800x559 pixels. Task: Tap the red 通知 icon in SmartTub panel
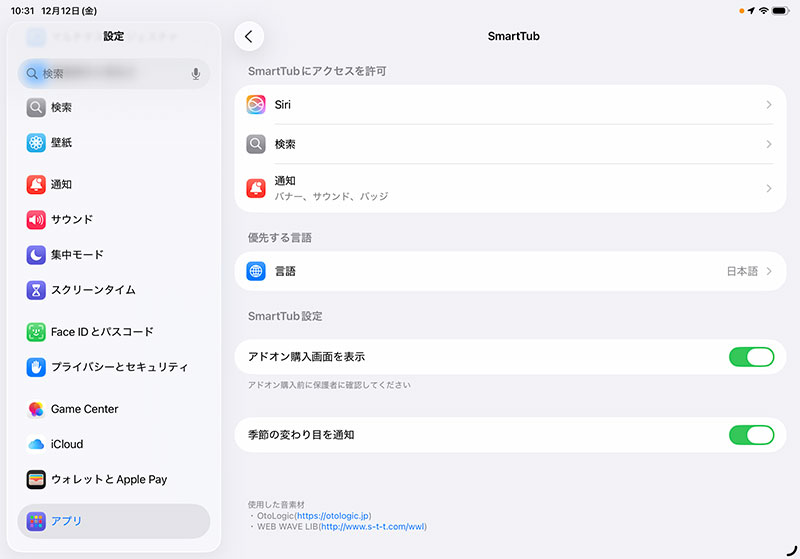pyautogui.click(x=256, y=188)
